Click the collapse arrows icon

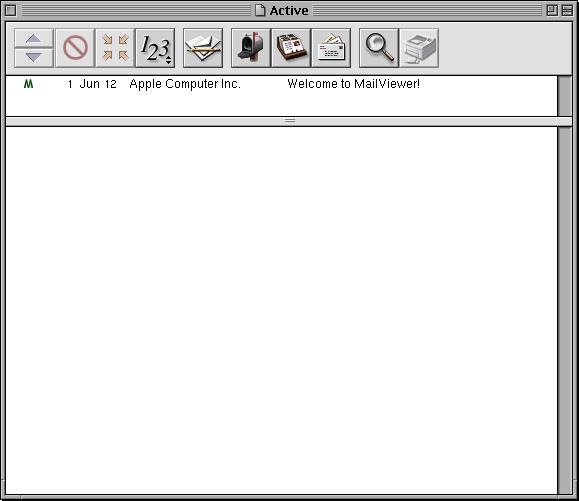tap(115, 48)
